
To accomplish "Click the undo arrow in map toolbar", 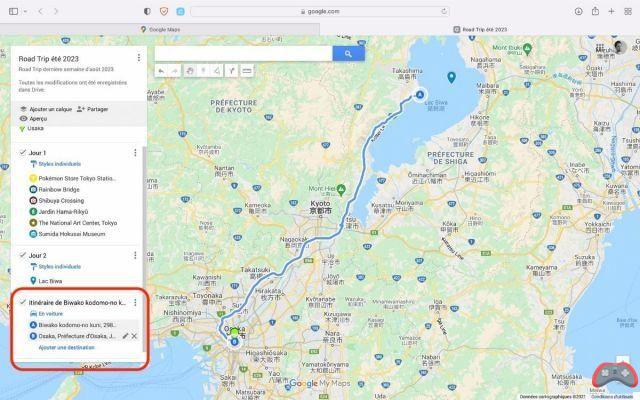I will coord(161,71).
